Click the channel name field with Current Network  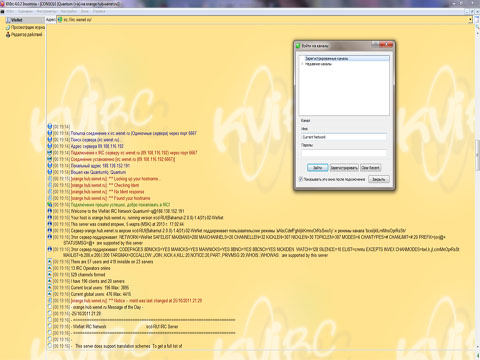click(344, 137)
